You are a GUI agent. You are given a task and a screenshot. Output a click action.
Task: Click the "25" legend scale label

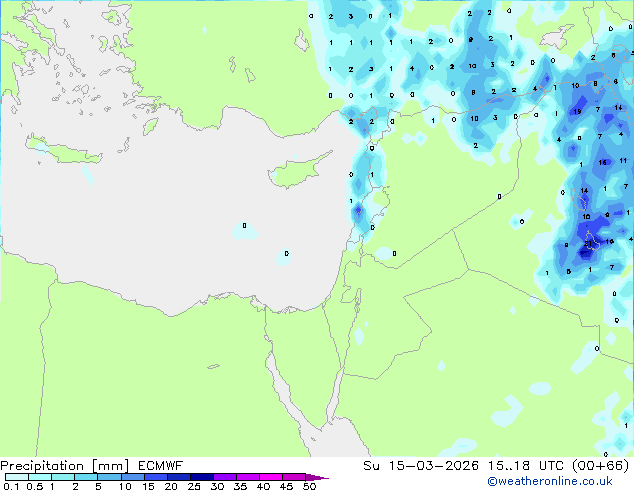coord(194,486)
